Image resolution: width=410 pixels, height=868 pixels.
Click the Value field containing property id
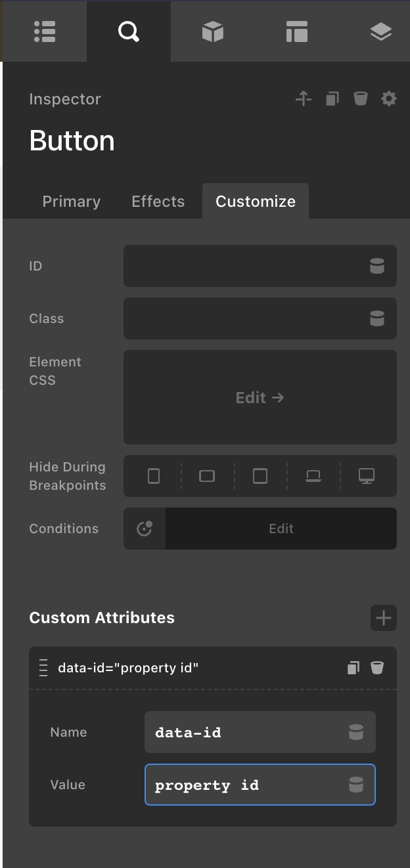pyautogui.click(x=246, y=785)
